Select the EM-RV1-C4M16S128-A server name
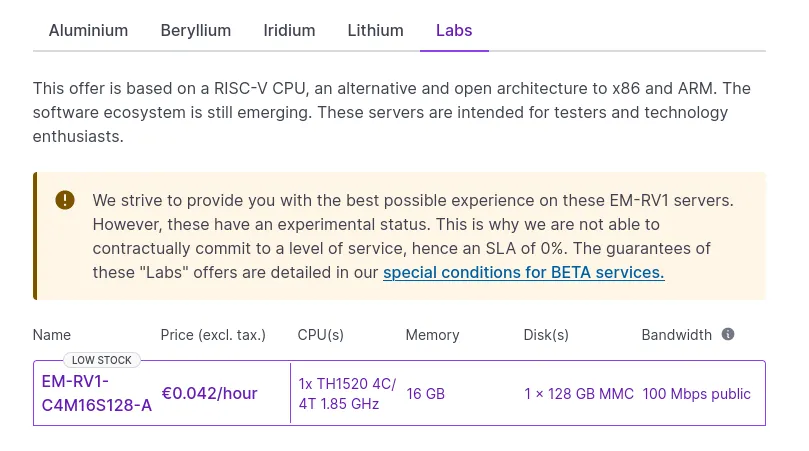 [96, 393]
